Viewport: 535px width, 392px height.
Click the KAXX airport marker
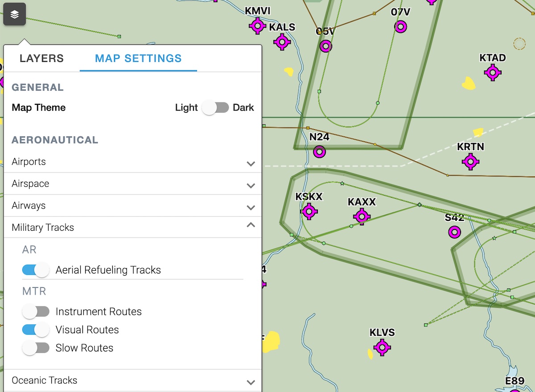coord(362,216)
